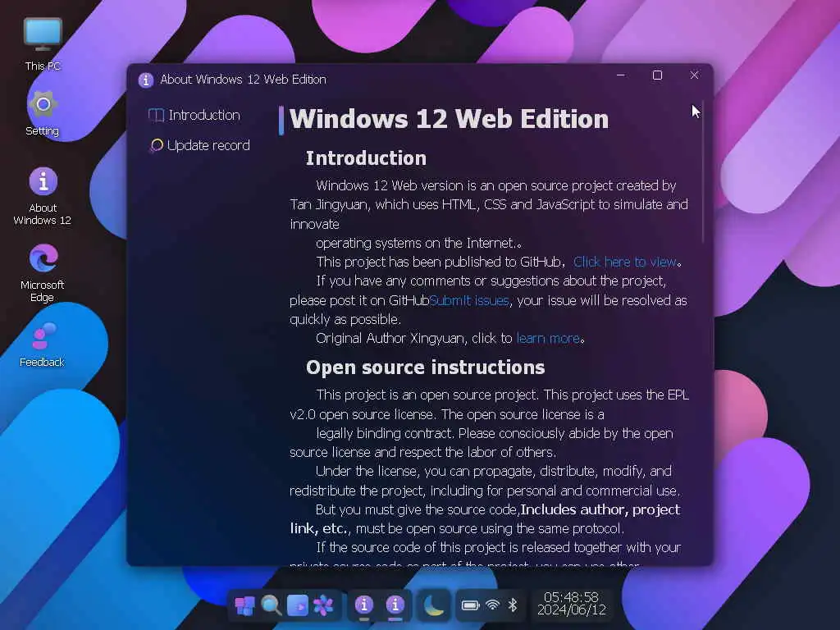Close the About Windows 12 window

pos(694,75)
